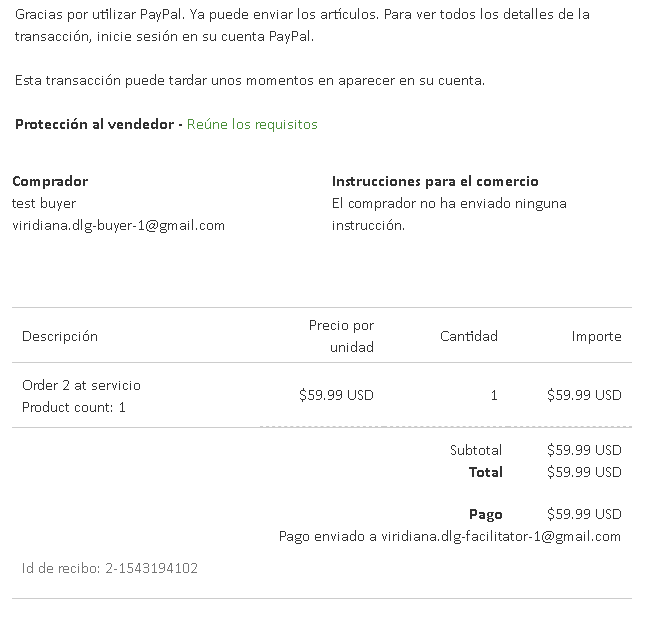Open the 'Reúne los requisitos' link

click(x=252, y=124)
